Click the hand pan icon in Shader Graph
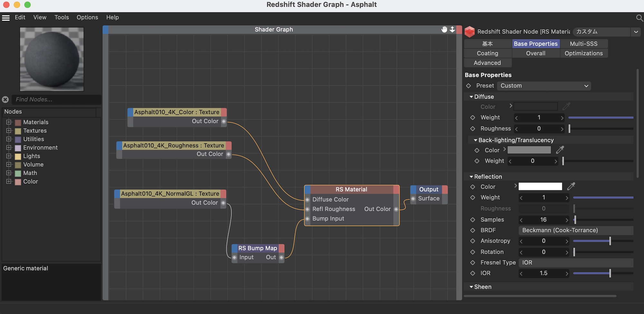The height and width of the screenshot is (314, 644). coord(444,29)
